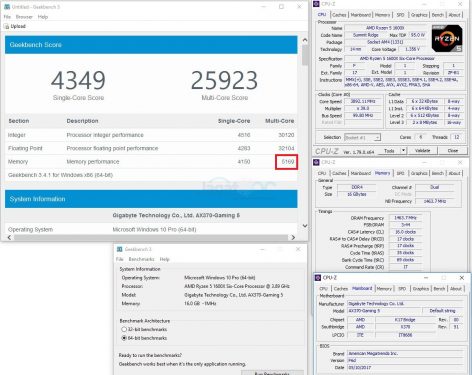Click the DRAM Frequency value in CPU-Z Memory window
472x375 pixels.
(x=405, y=218)
